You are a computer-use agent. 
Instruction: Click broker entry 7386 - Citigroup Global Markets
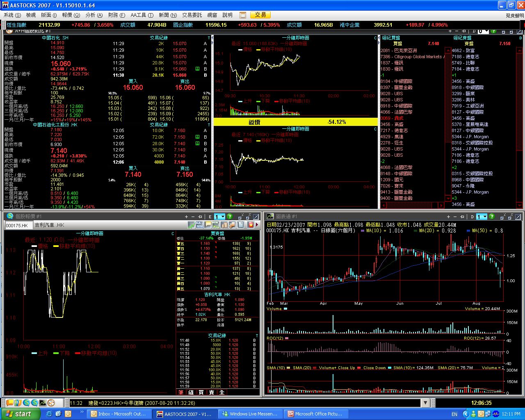(412, 57)
